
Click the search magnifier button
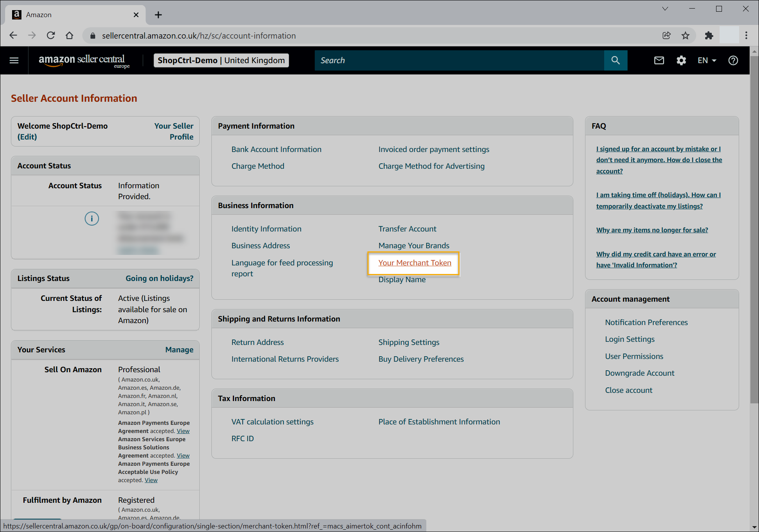[615, 60]
